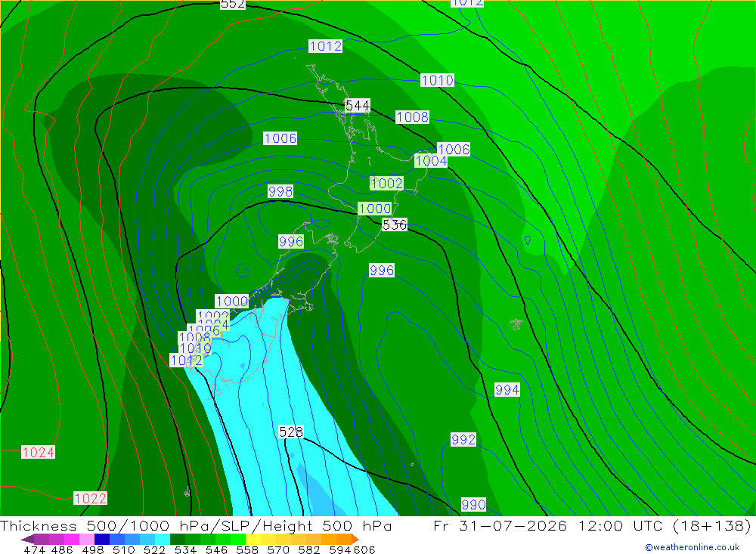The width and height of the screenshot is (756, 554).
Task: Click the purple left arrow of the color scale
Action: pos(27,539)
